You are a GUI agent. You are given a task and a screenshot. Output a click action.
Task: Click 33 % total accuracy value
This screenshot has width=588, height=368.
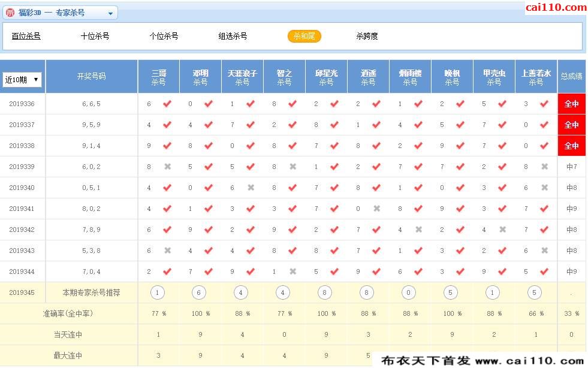coord(572,313)
